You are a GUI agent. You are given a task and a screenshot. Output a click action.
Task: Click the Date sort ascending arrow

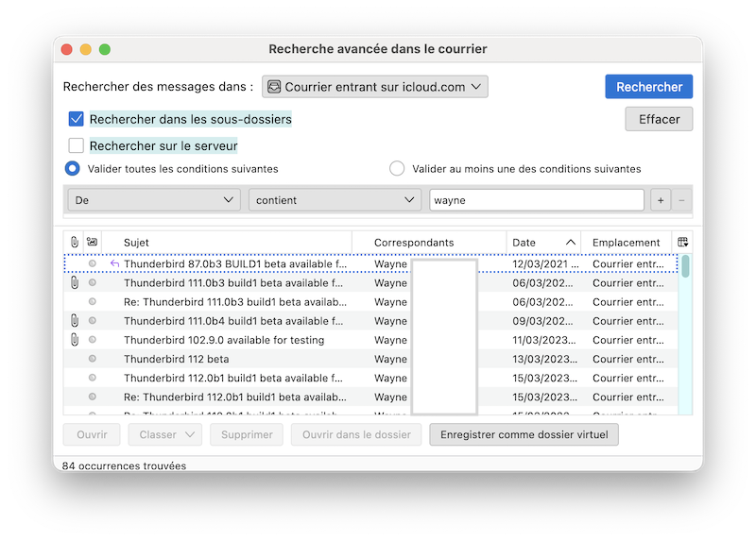571,242
